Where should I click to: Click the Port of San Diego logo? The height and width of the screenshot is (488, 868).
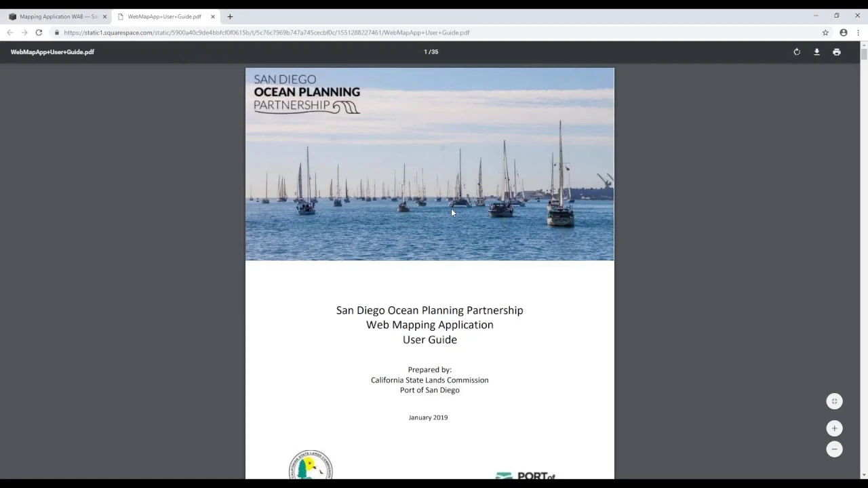(x=526, y=476)
